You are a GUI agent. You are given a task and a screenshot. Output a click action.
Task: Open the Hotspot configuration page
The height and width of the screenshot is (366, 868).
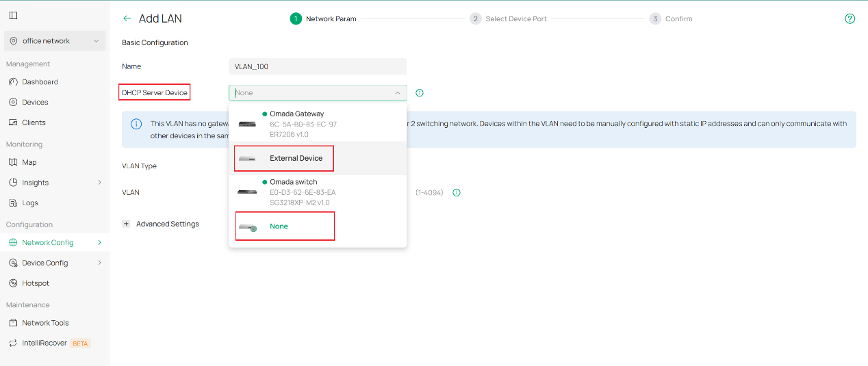[x=36, y=283]
